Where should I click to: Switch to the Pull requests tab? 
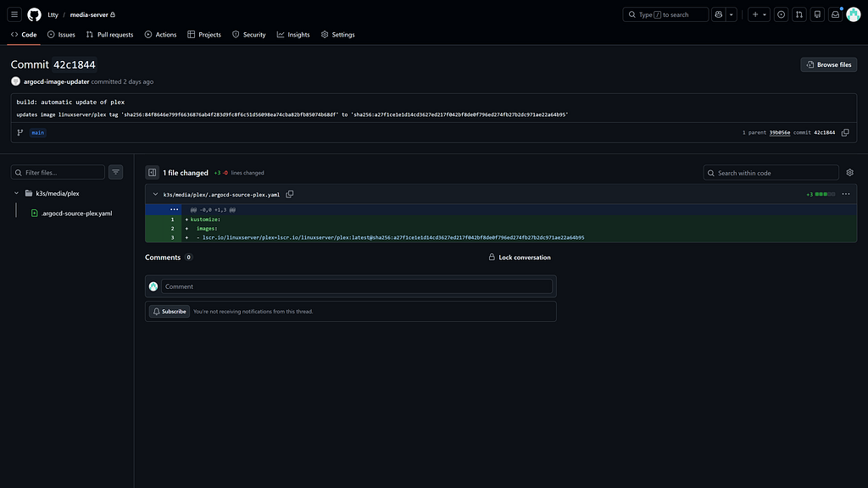pyautogui.click(x=109, y=34)
